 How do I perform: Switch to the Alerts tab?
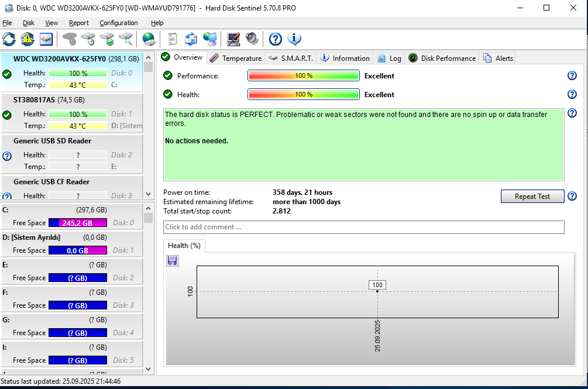[x=498, y=58]
